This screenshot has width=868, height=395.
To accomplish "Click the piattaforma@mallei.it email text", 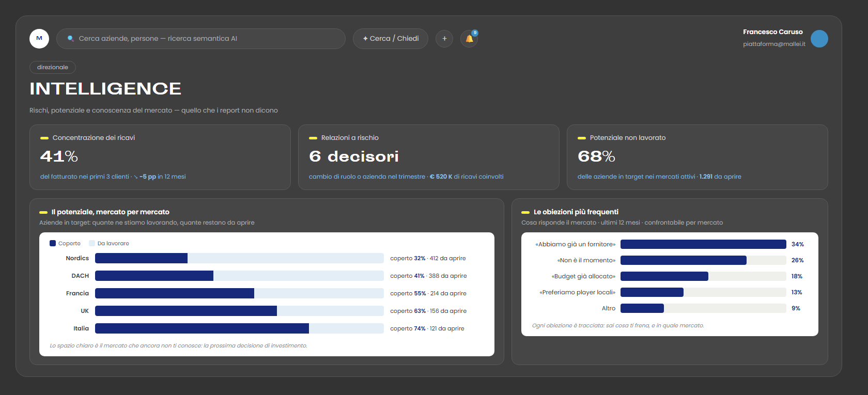I will click(x=774, y=44).
